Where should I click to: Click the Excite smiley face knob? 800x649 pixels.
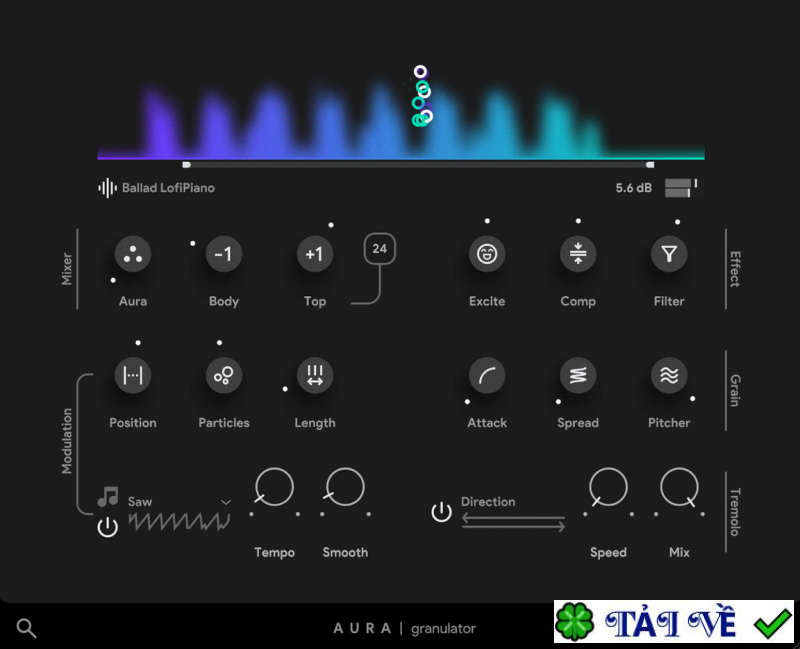[487, 254]
